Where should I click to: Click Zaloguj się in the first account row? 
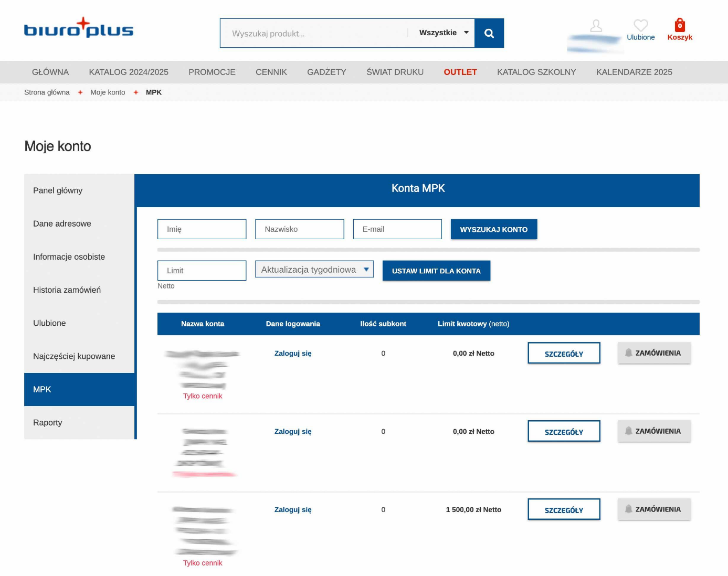[293, 354]
